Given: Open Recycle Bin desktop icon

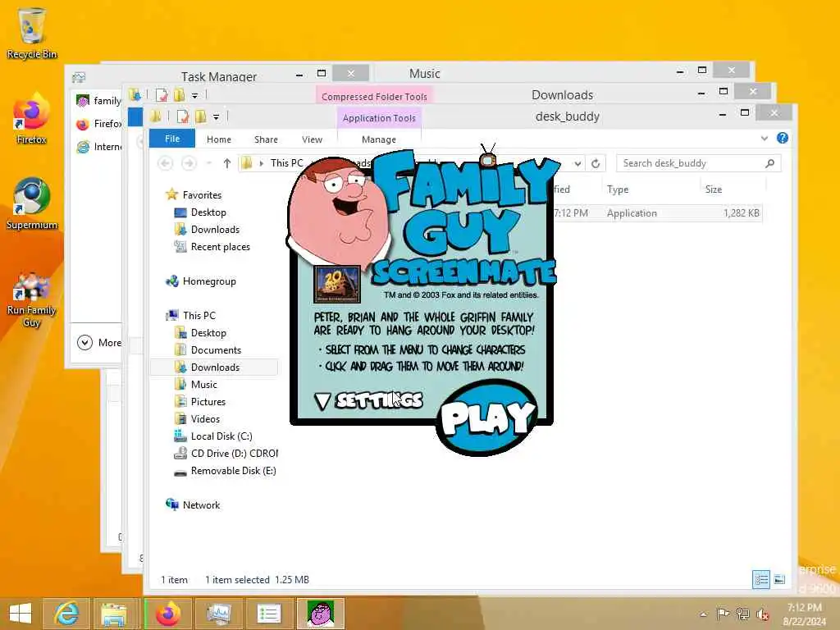Looking at the screenshot, I should tap(32, 33).
